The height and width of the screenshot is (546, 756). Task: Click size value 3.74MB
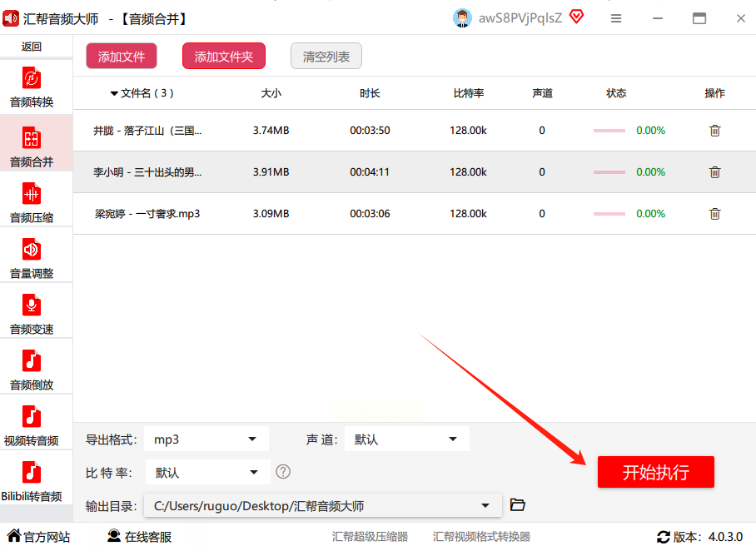pos(271,131)
